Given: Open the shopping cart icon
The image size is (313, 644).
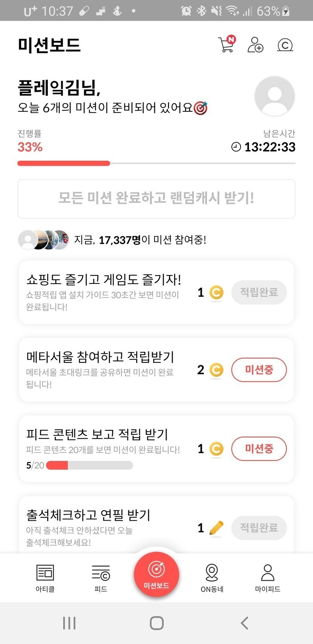Looking at the screenshot, I should [x=226, y=45].
